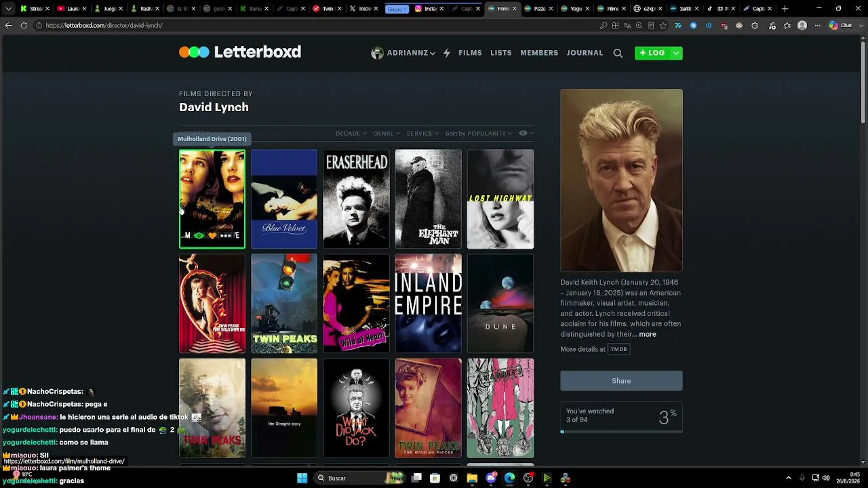Bookmark the page with the star icon
The image size is (868, 488).
[x=663, y=26]
